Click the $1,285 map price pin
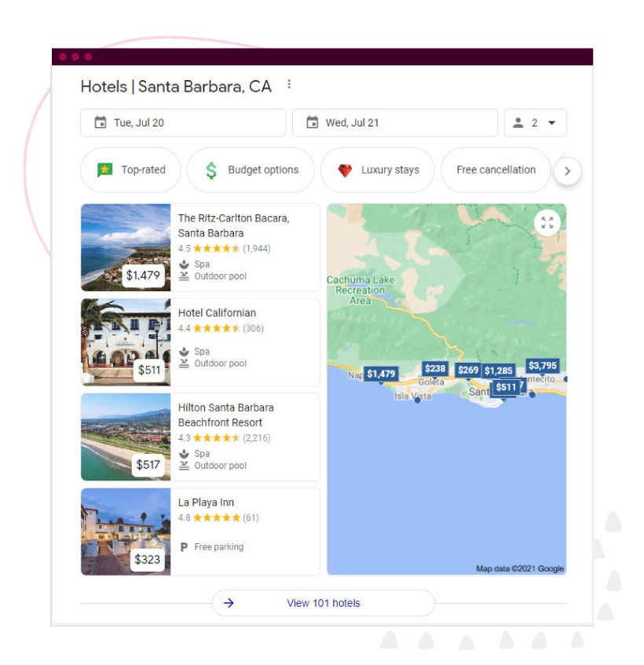 (x=499, y=371)
